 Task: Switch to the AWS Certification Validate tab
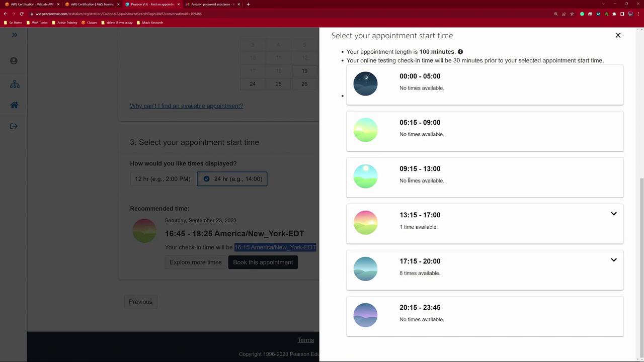coord(32,4)
